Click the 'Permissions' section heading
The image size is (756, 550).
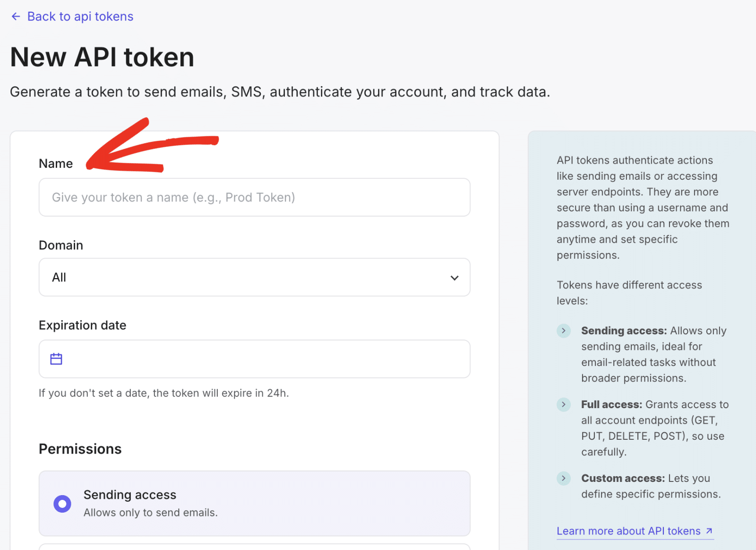[x=80, y=449]
